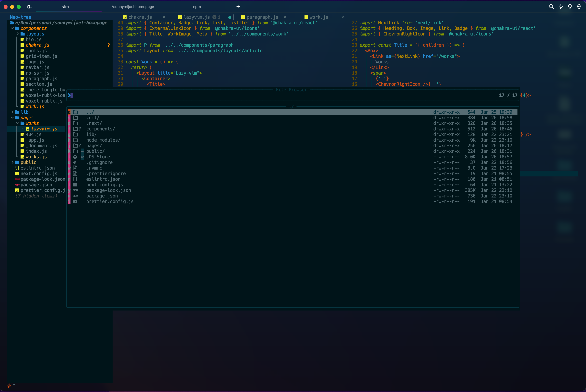
Task: Click the root project folder icon in Neo-tree
Action: (x=12, y=23)
